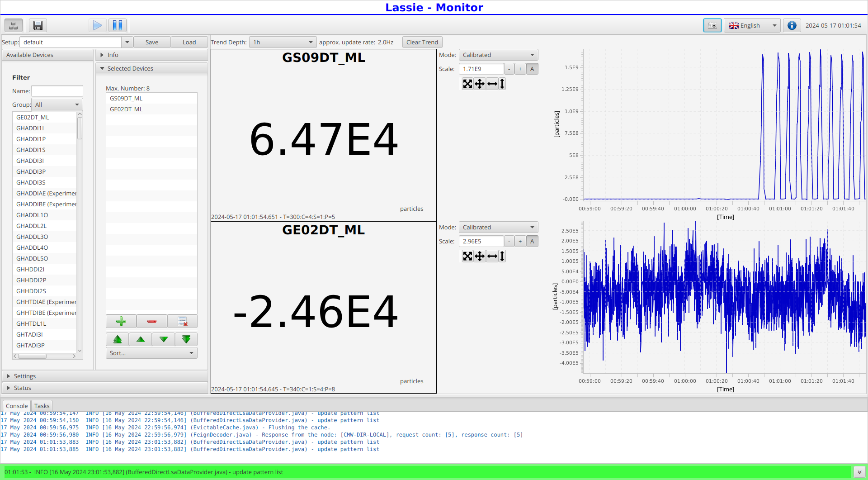Viewport: 868px width, 480px height.
Task: Collapse the Selected Devices section
Action: pyautogui.click(x=151, y=68)
